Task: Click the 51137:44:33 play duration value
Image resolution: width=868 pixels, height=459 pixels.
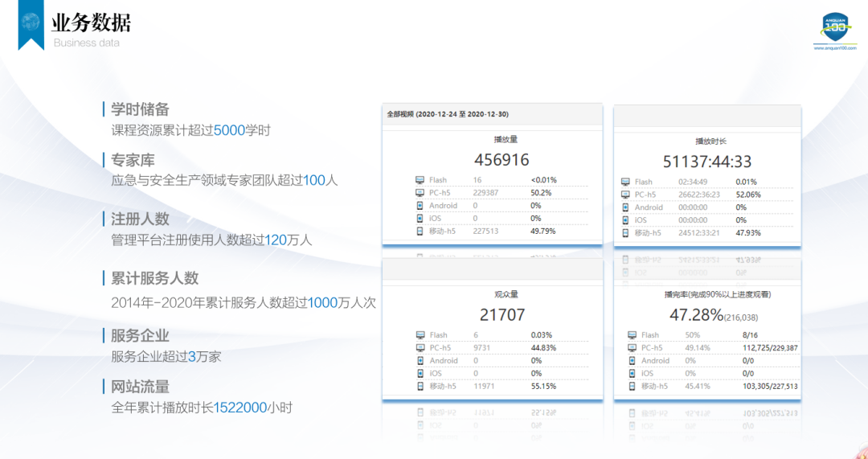Action: (707, 162)
